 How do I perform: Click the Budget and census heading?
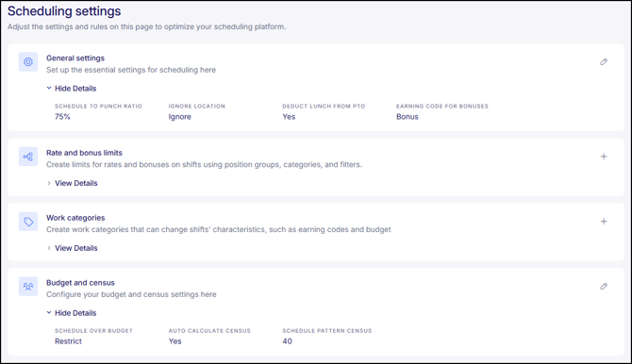coord(80,283)
